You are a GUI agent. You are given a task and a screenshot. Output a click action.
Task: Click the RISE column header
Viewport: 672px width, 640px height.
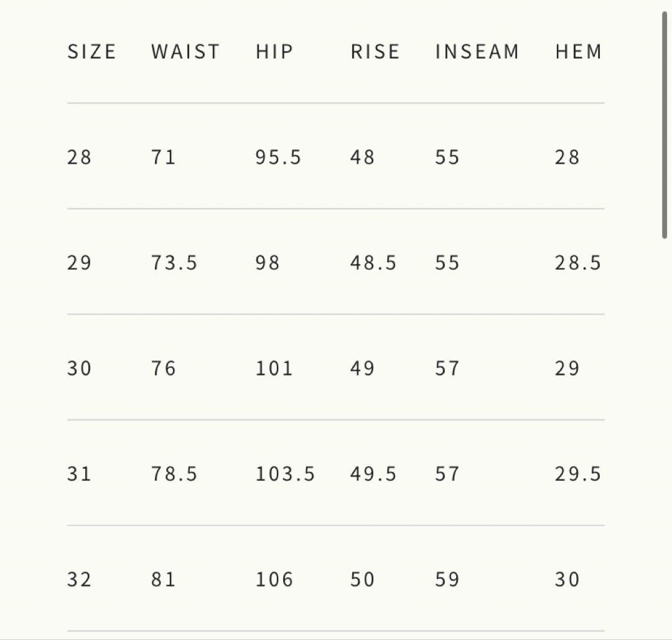375,52
